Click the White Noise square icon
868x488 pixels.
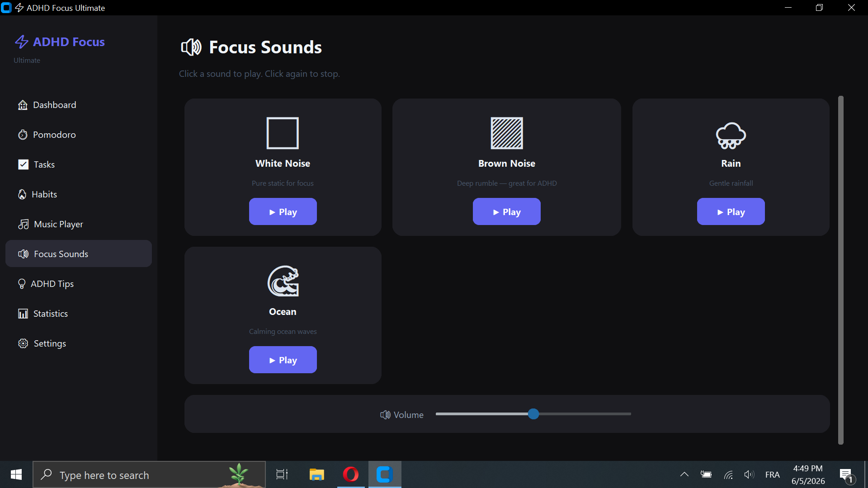[x=283, y=133]
